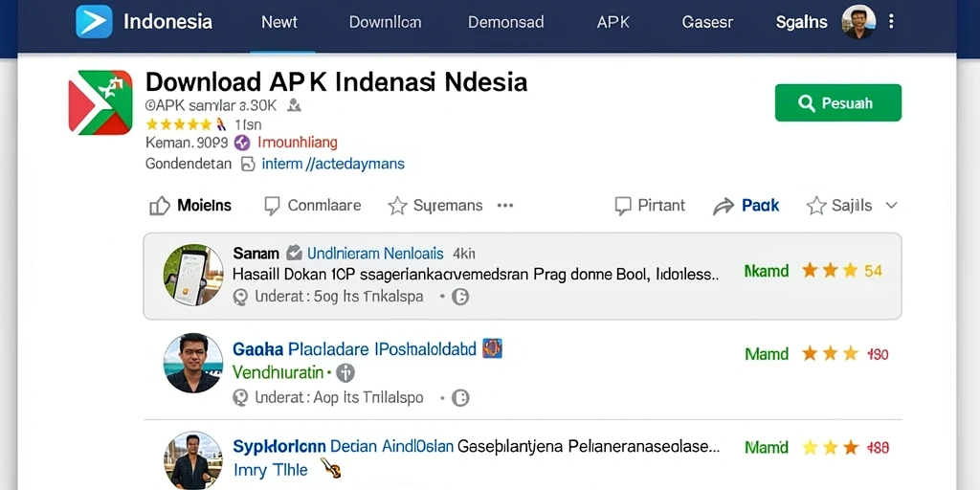Click the Sanam reviewer phone thumbnail
The width and height of the screenshot is (980, 490).
pyautogui.click(x=193, y=275)
